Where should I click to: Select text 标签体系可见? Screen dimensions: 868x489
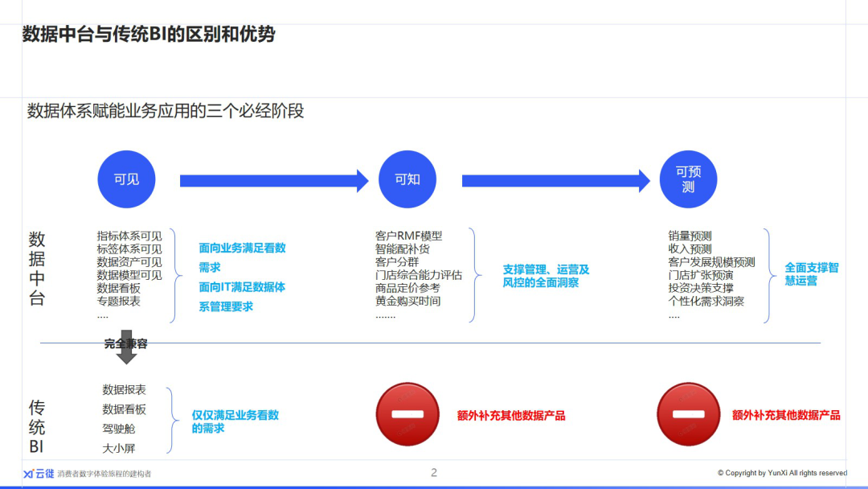click(x=129, y=249)
